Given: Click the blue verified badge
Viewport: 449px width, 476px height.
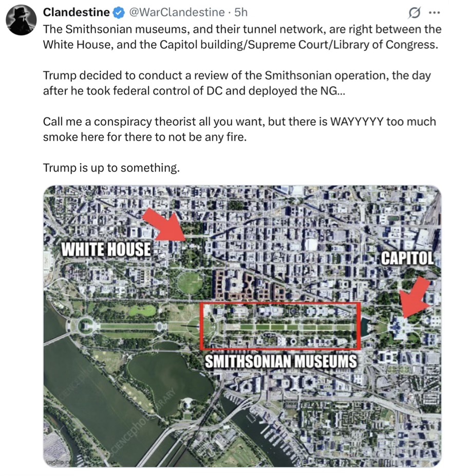Looking at the screenshot, I should pyautogui.click(x=119, y=13).
